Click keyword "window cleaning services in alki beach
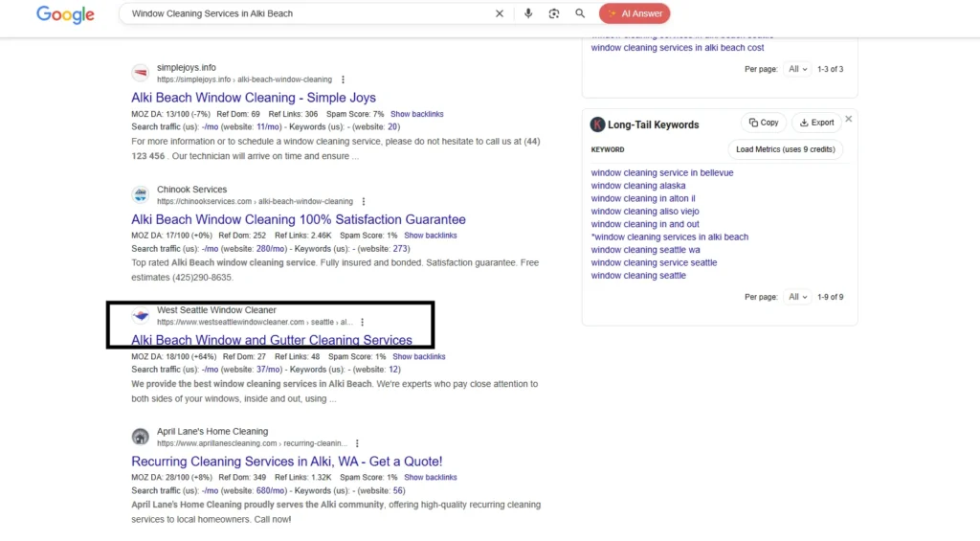 pos(669,237)
